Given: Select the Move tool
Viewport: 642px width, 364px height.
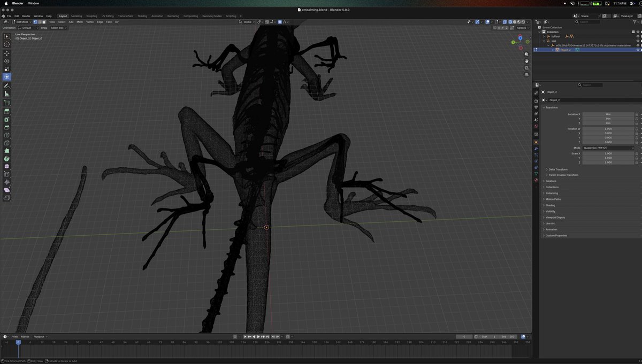Looking at the screenshot, I should 7,53.
